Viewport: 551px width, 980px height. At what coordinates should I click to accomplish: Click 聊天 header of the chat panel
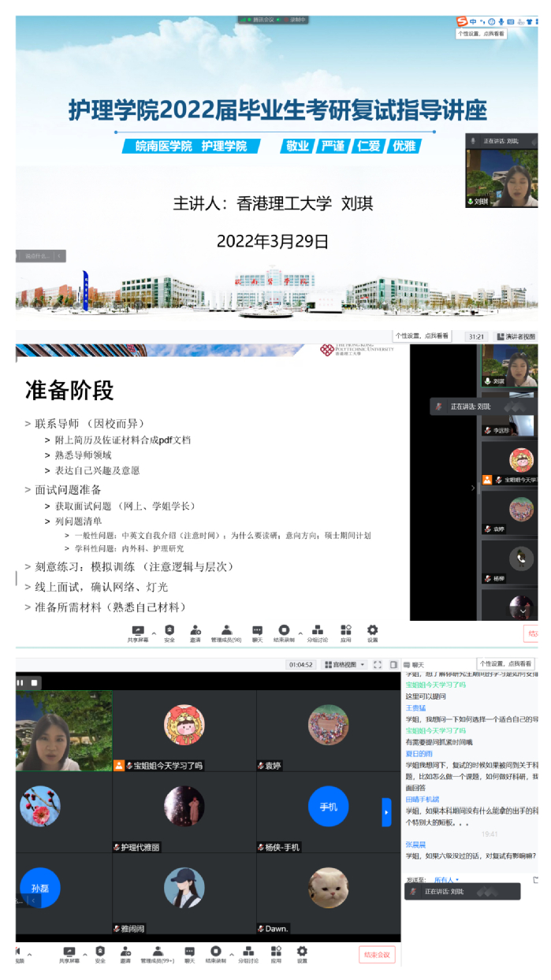point(414,664)
